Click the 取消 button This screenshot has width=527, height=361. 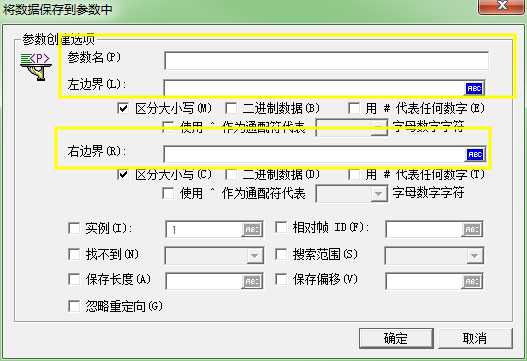(475, 338)
